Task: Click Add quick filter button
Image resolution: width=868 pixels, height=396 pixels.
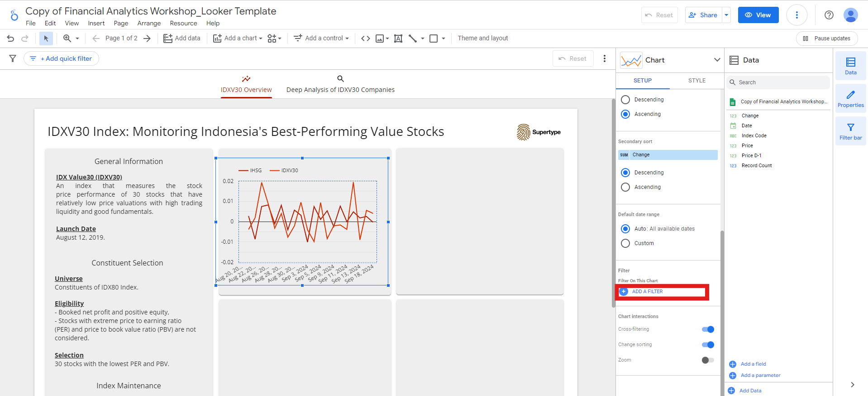Action: 61,58
